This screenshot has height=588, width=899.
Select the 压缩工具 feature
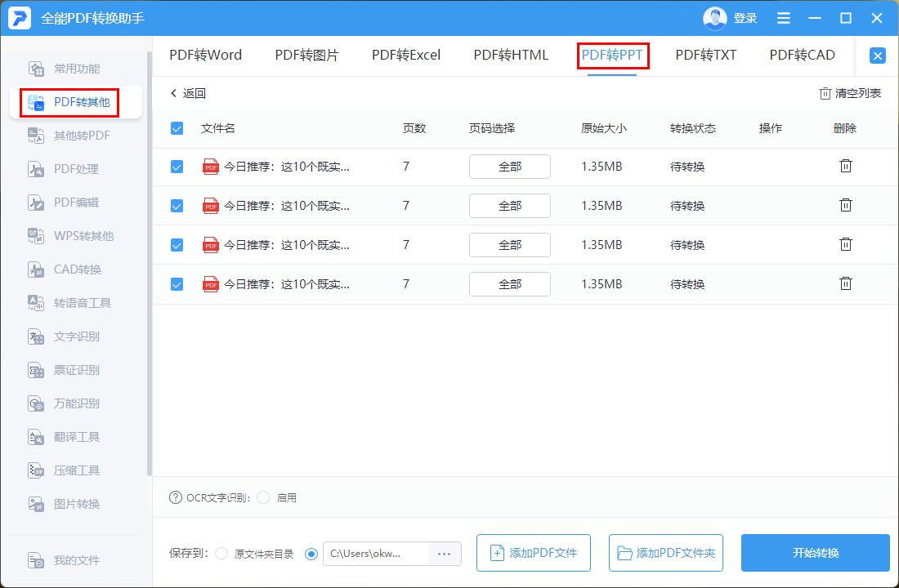68,470
